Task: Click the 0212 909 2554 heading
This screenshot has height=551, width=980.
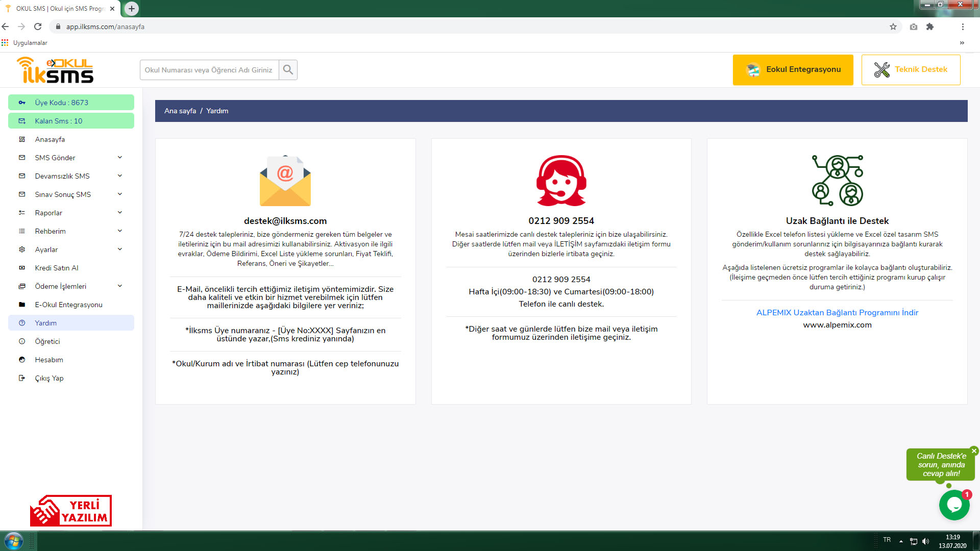Action: (561, 221)
